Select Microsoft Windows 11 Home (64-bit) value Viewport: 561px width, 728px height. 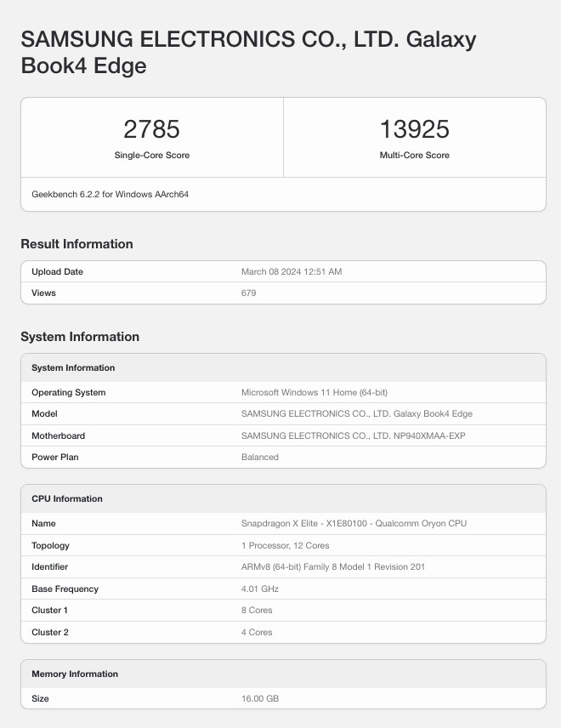tap(314, 392)
